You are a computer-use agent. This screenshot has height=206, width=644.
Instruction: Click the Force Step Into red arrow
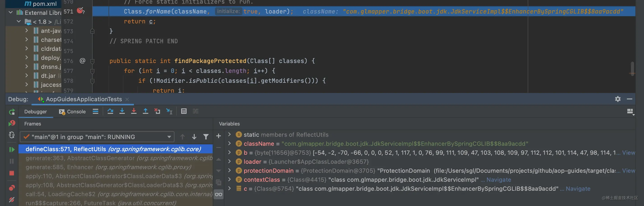[134, 111]
